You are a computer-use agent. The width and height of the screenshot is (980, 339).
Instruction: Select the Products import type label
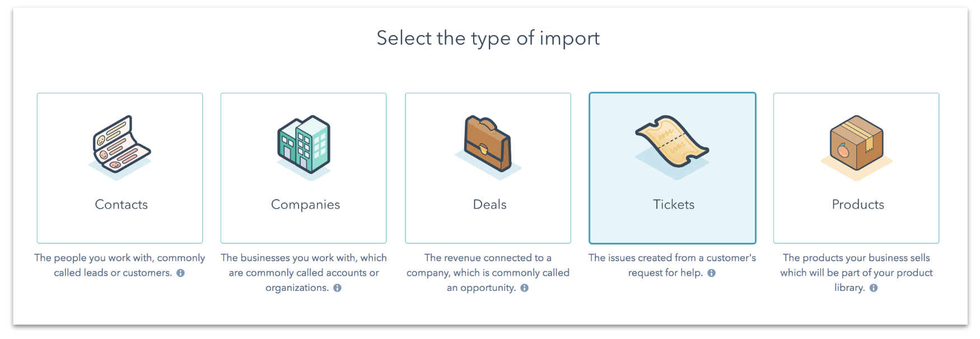pyautogui.click(x=858, y=205)
